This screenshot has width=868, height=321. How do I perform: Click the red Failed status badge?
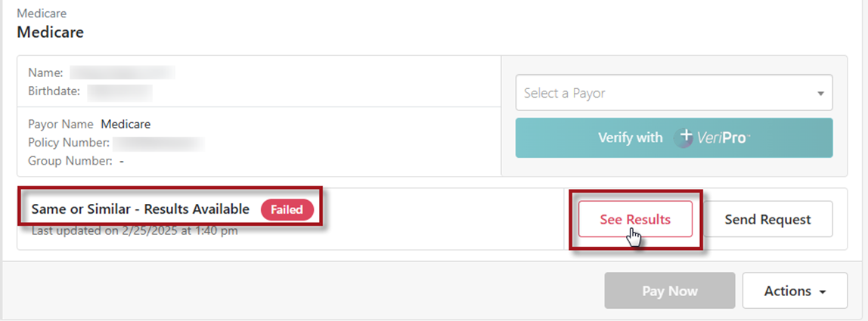[x=287, y=210]
